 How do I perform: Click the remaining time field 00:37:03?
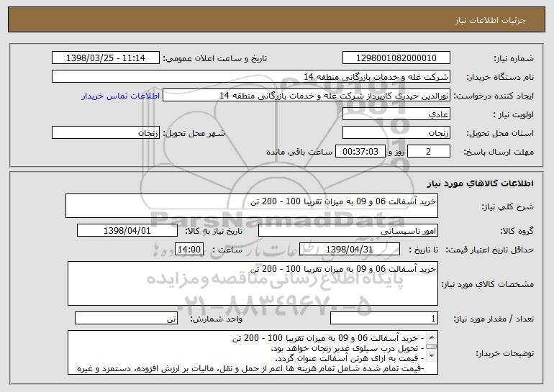[x=360, y=152]
